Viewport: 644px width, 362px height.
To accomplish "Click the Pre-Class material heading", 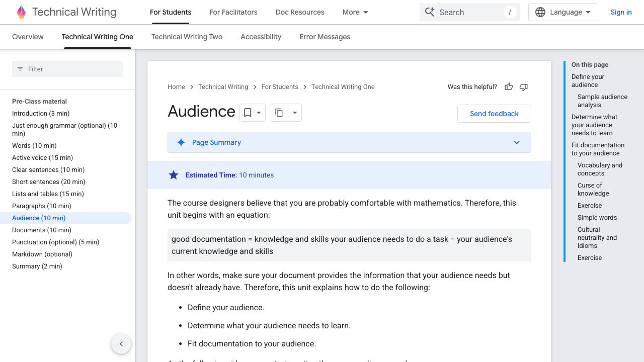I will (x=39, y=102).
